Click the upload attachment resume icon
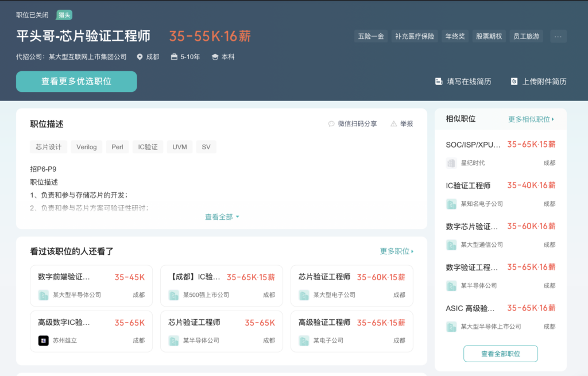Screen dimensions: 588x376 click(514, 82)
